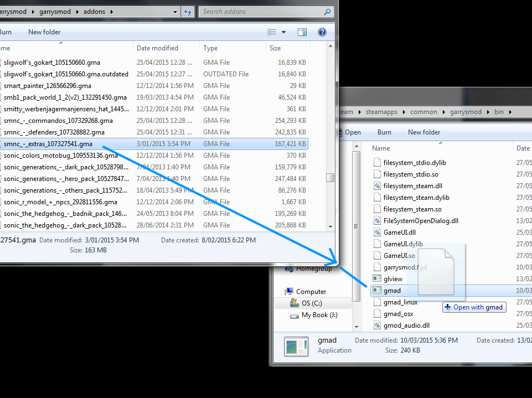The width and height of the screenshot is (532, 398).
Task: Click the change view icon in addons toolbar
Action: pyautogui.click(x=271, y=32)
